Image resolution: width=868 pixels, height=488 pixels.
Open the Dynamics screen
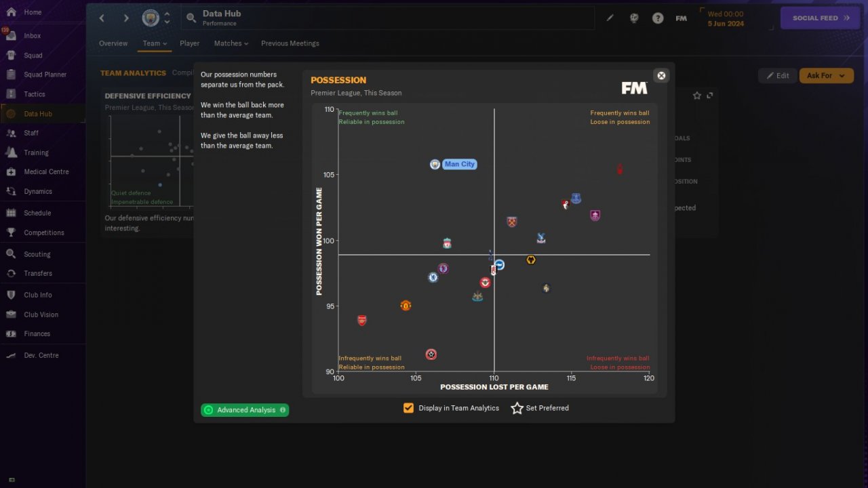[38, 191]
